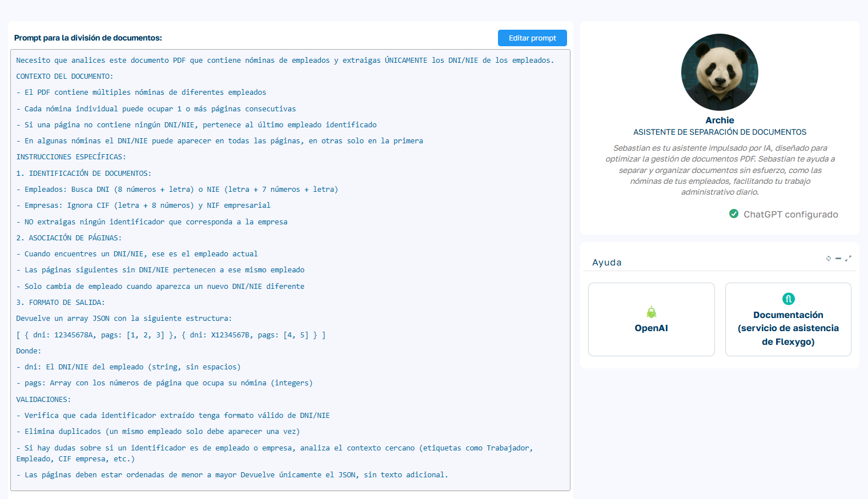Click the 'El PDF contiene múltiples nóminas' line

[141, 92]
